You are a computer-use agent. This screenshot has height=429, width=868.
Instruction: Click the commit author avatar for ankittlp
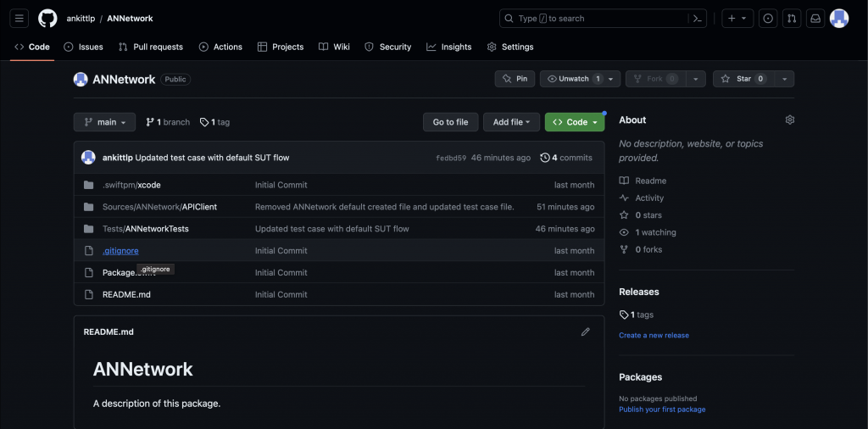pyautogui.click(x=88, y=157)
